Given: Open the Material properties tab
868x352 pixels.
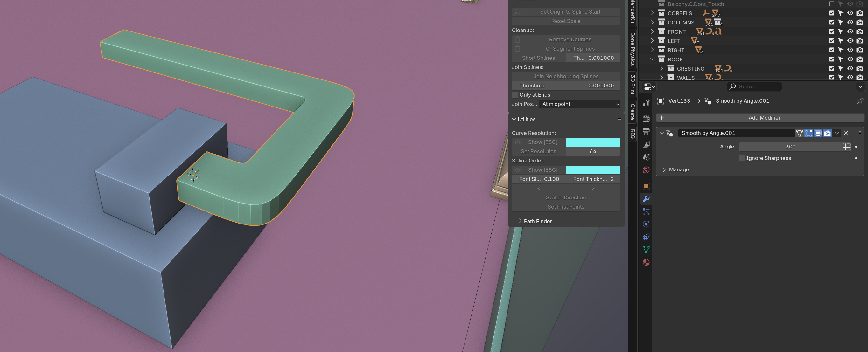Looking at the screenshot, I should click(646, 262).
